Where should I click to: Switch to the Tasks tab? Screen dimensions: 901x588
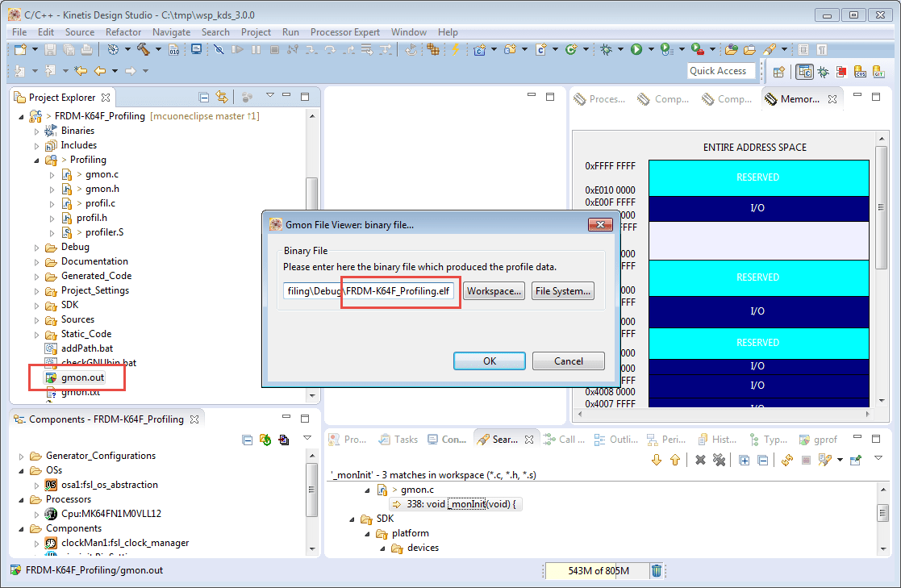click(398, 440)
